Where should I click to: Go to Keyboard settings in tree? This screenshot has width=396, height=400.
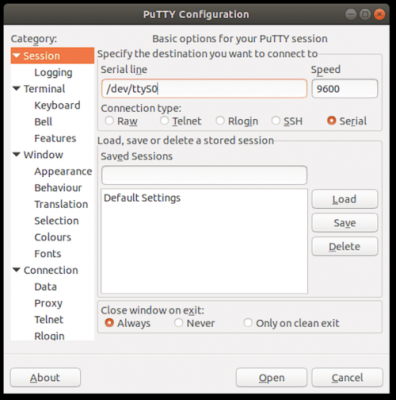(57, 105)
